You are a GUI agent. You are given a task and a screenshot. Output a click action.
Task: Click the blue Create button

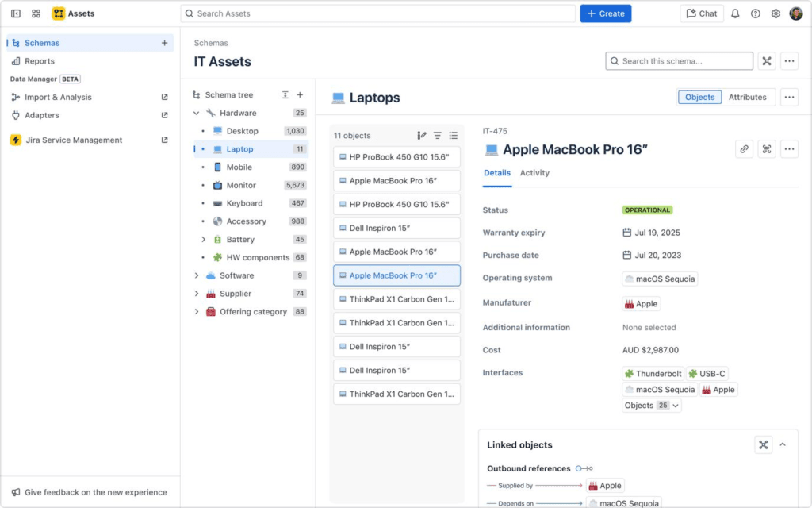[605, 13]
